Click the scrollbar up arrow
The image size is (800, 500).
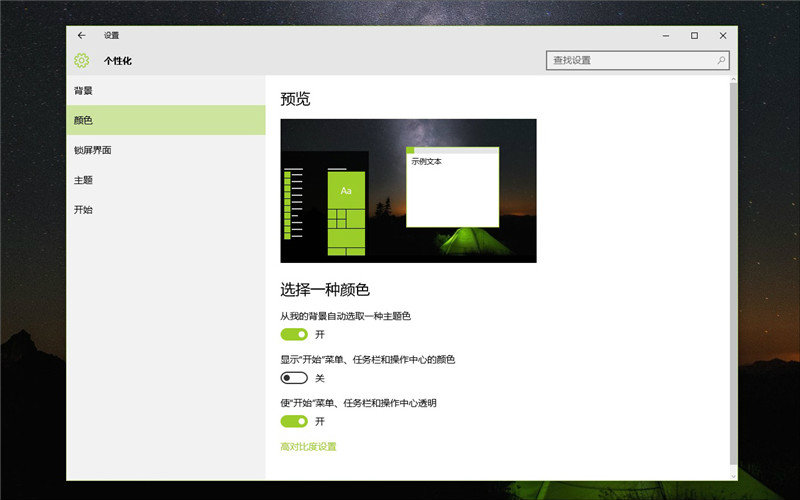[x=733, y=79]
